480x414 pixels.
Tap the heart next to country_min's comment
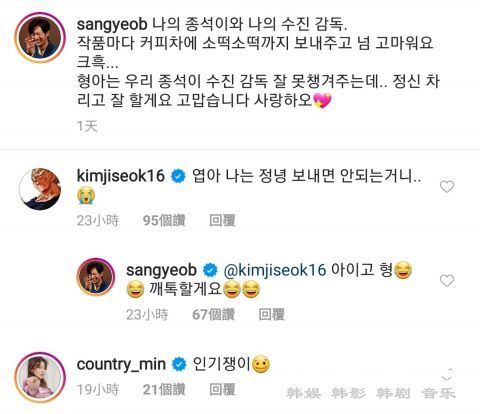pyautogui.click(x=447, y=375)
